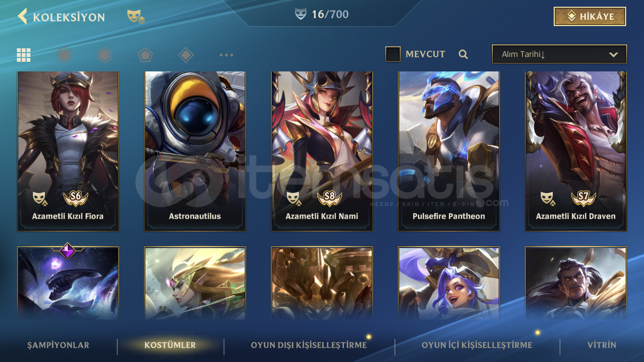
Task: Select the second hexagon rarity filter
Action: tap(105, 55)
